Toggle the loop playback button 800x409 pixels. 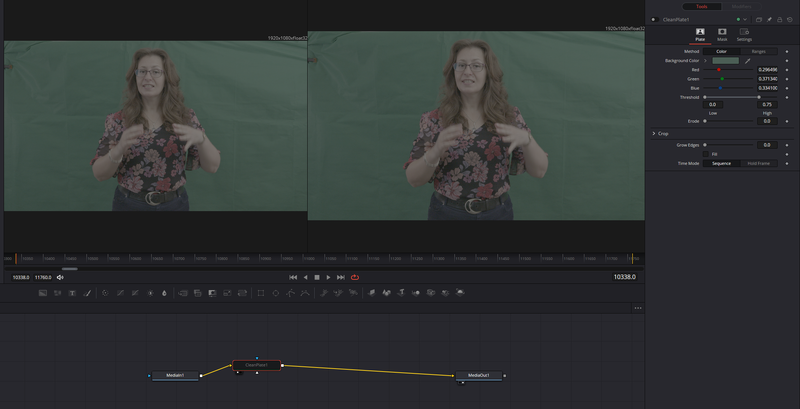pos(355,277)
